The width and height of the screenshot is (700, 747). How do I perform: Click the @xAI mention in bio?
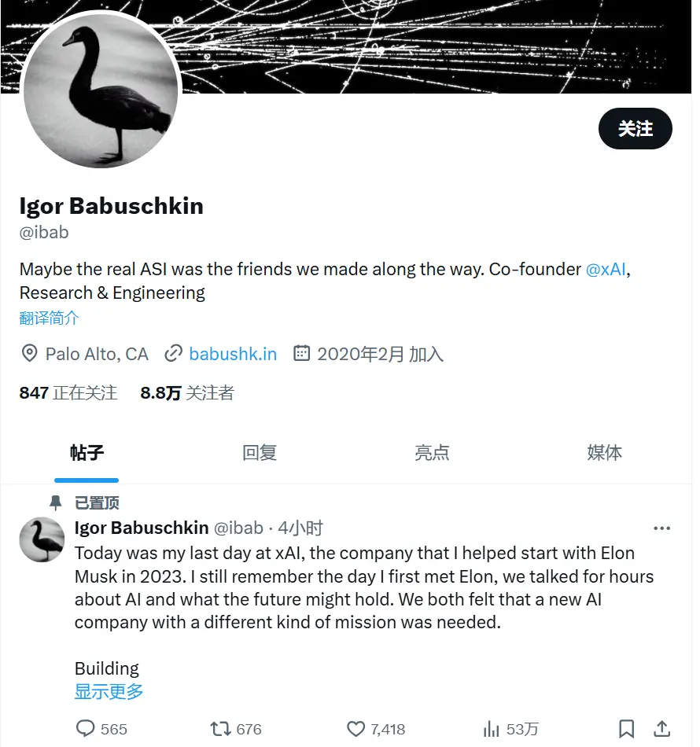(x=606, y=269)
